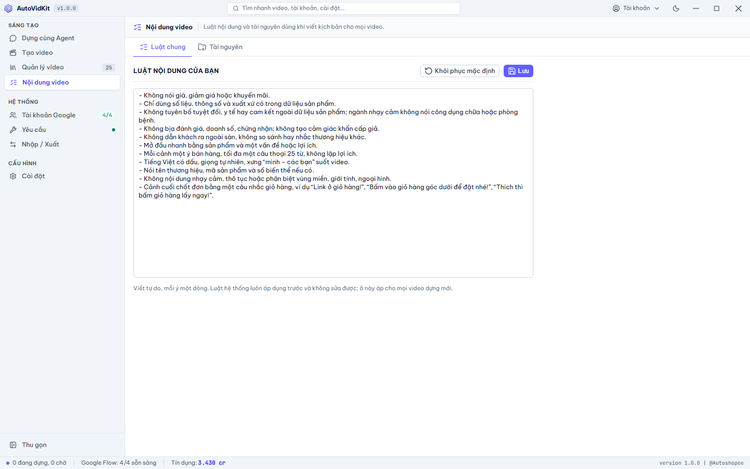Viewport: 750px width, 469px height.
Task: Click search magnifier icon
Action: coord(236,8)
